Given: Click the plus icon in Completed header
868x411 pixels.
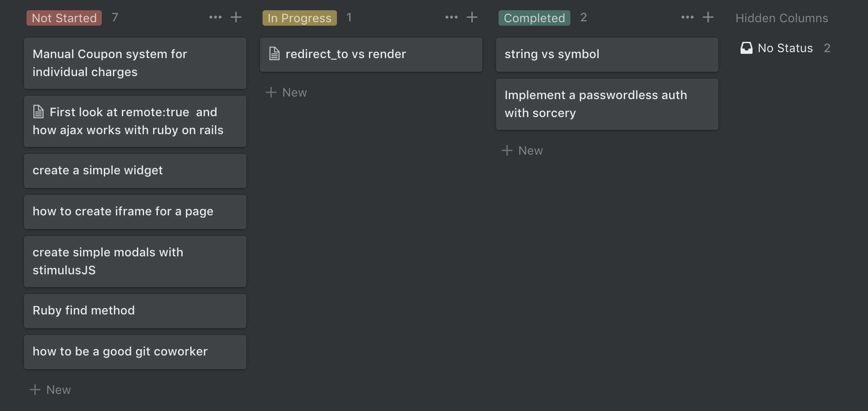Looking at the screenshot, I should point(708,18).
